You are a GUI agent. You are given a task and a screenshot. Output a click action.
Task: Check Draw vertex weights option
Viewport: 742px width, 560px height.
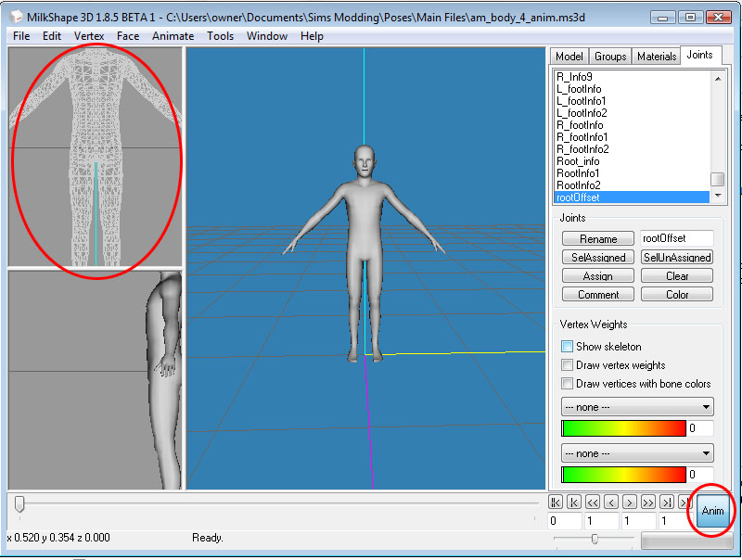567,365
